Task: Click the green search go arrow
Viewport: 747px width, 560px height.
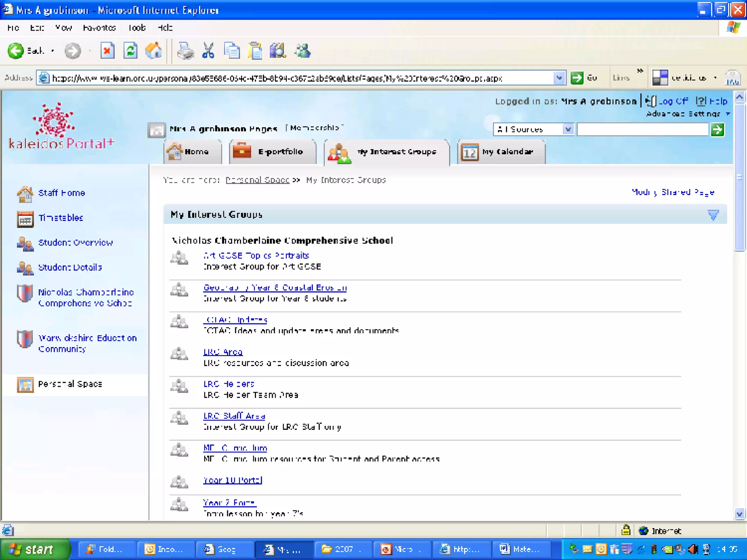Action: 717,129
